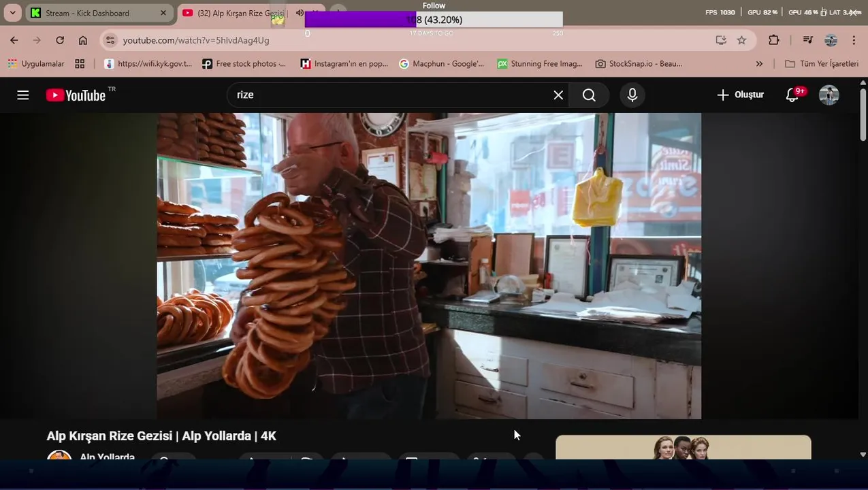Open Uygulamalar apps bookmark

[x=35, y=64]
